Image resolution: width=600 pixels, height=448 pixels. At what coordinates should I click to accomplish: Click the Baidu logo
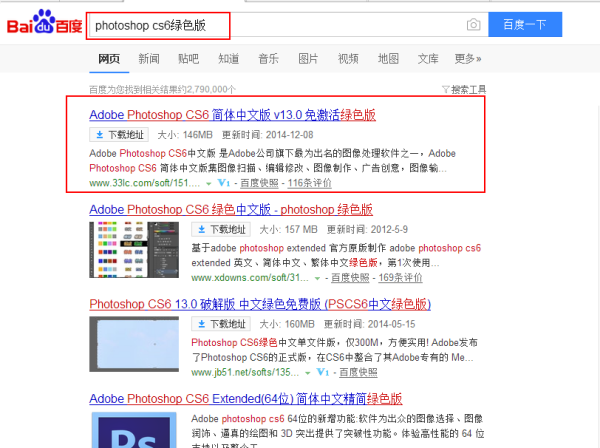(x=44, y=22)
